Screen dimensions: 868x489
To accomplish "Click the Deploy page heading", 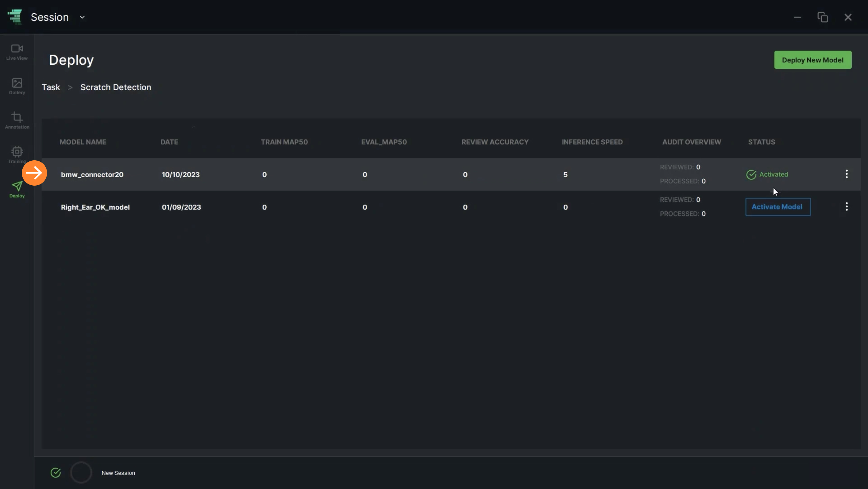I will tap(71, 60).
